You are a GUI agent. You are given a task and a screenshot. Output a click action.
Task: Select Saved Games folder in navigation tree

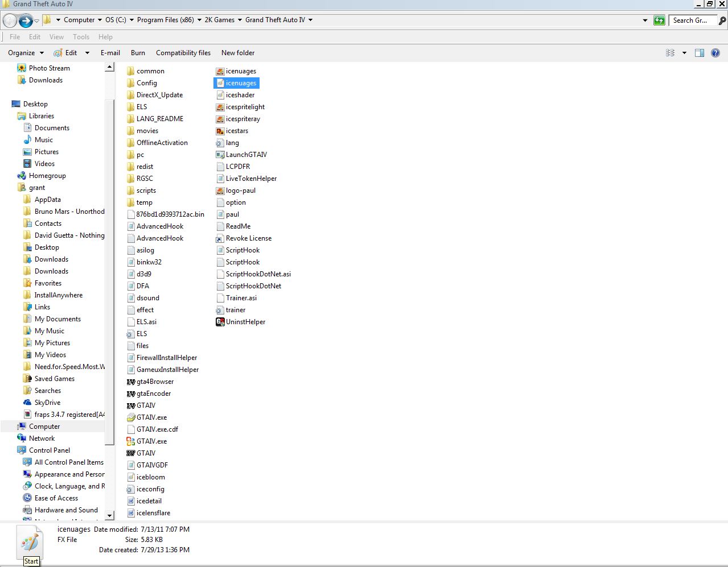coord(55,379)
